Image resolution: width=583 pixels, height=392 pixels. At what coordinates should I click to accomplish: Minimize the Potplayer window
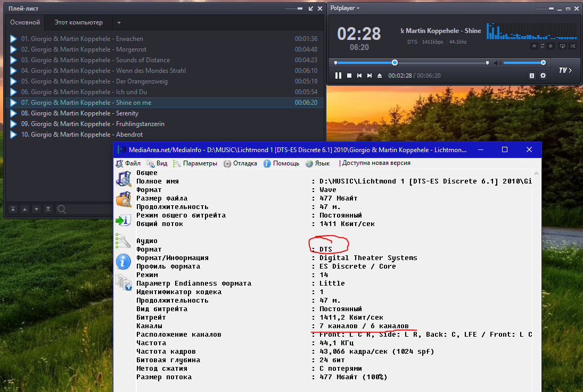(560, 9)
